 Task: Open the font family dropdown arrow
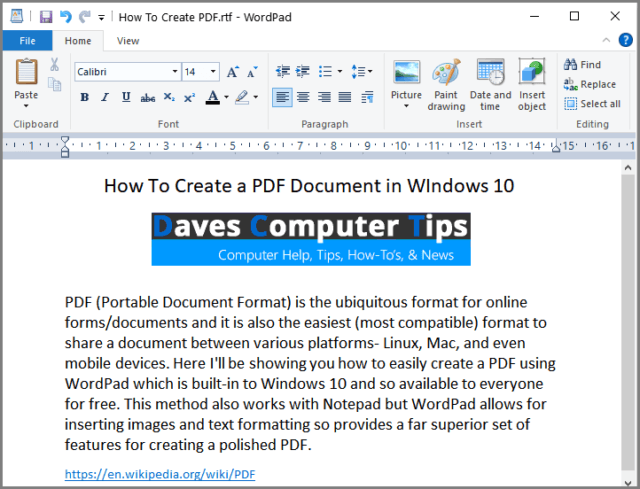pyautogui.click(x=175, y=72)
